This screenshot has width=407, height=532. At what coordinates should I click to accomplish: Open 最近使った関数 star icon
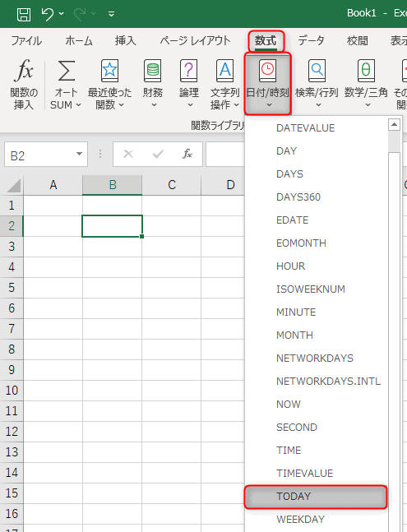pos(109,71)
